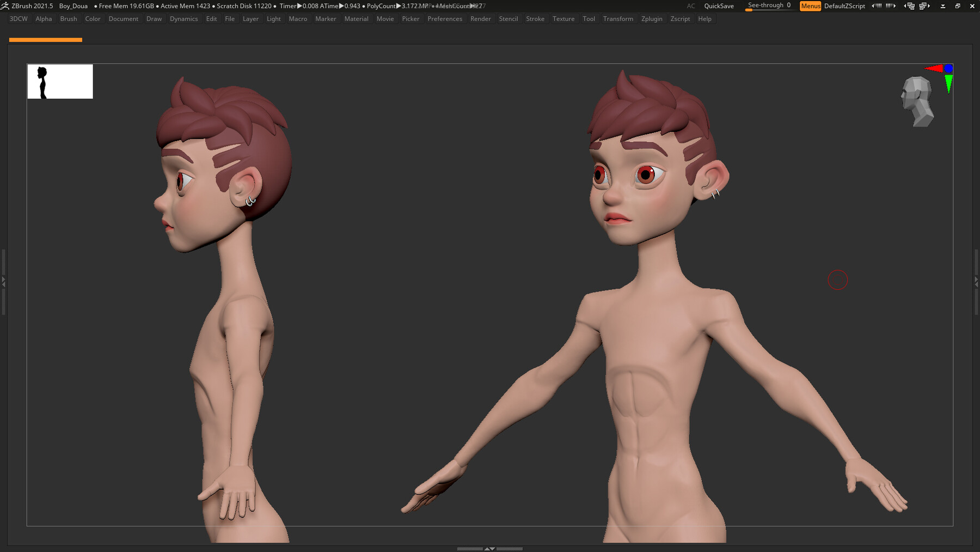This screenshot has width=980, height=552.
Task: Open the Zplugin menu
Action: point(652,19)
